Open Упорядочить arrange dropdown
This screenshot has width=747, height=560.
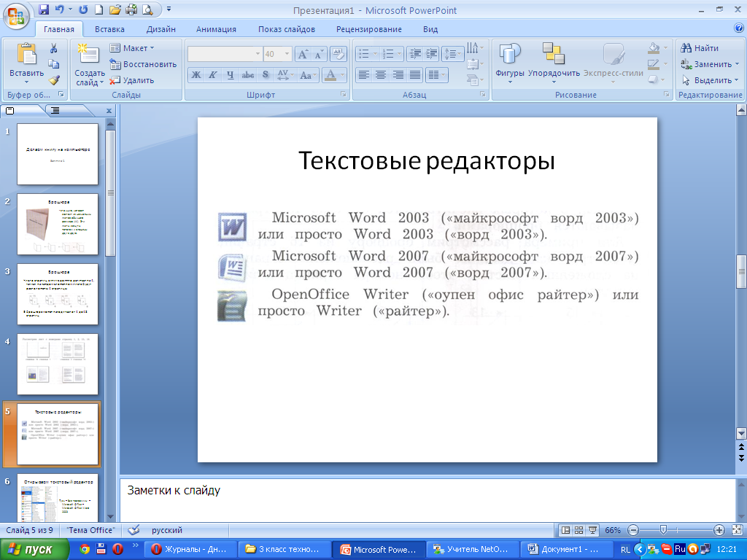coord(554,63)
